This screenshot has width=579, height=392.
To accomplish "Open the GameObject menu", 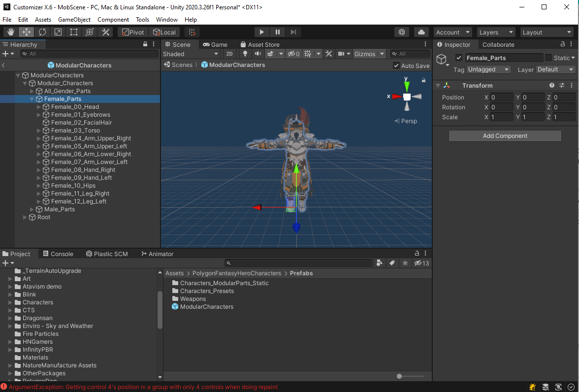I will (74, 20).
